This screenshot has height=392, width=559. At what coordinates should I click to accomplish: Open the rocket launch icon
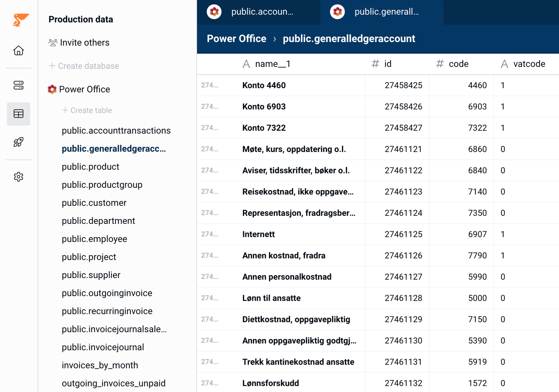18,142
